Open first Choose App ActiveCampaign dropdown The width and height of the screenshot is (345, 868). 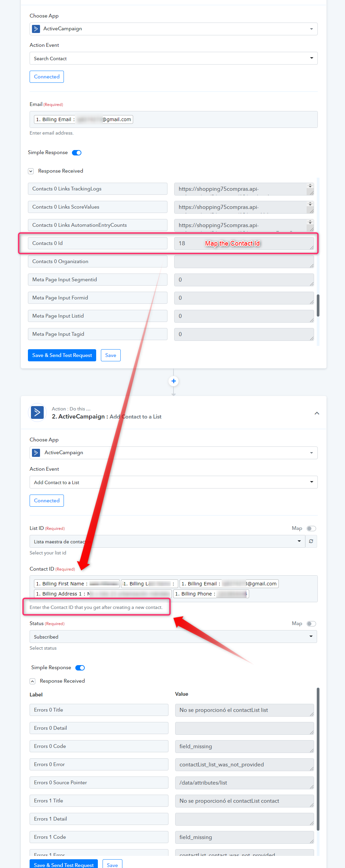click(174, 29)
